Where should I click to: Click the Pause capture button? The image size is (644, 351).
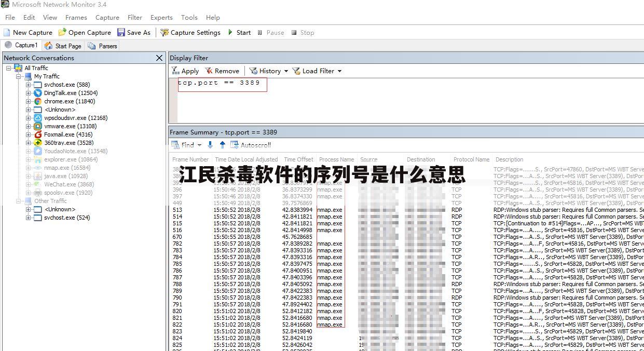(x=270, y=32)
